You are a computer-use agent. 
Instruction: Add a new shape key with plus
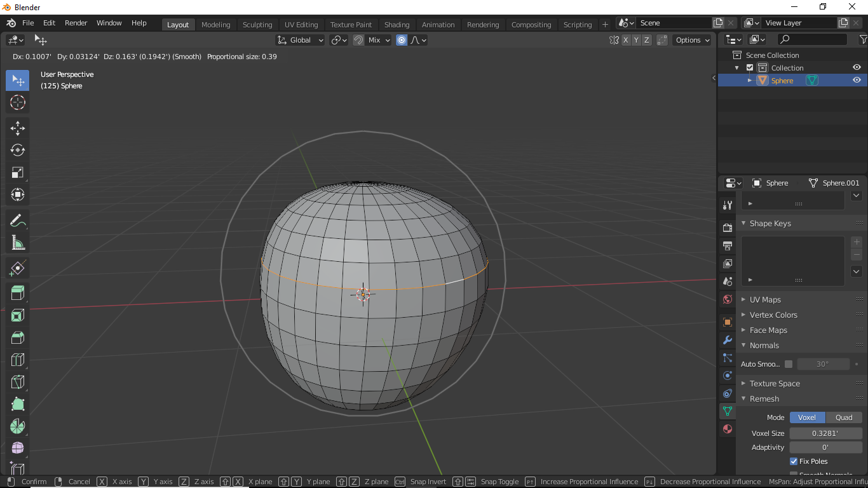pos(857,242)
